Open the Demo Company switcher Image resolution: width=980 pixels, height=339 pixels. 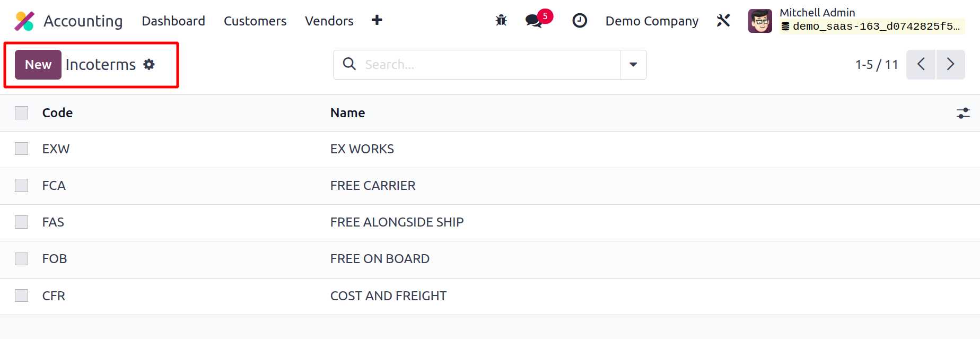[652, 21]
